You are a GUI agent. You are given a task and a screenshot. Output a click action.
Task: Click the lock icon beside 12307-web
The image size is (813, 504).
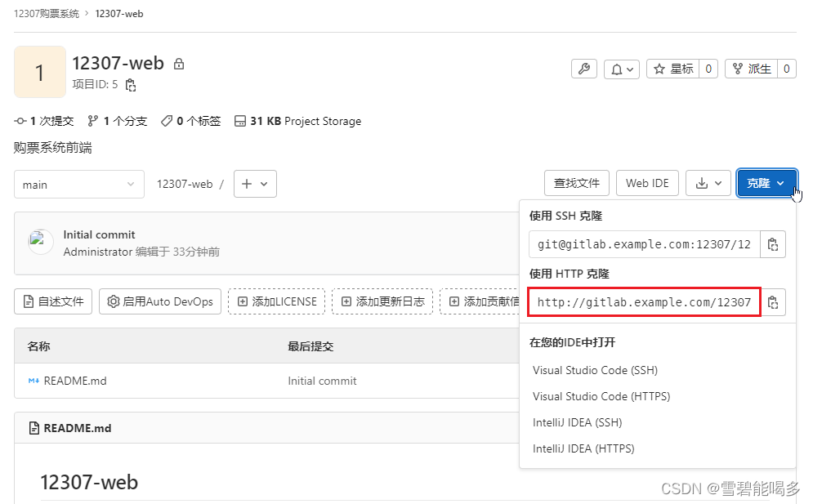[179, 62]
